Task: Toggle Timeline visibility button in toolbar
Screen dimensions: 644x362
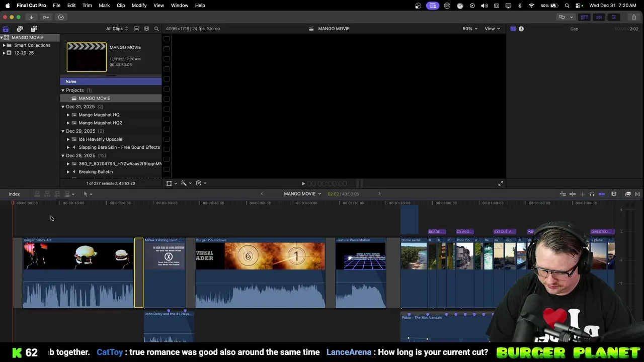Action: (599, 17)
